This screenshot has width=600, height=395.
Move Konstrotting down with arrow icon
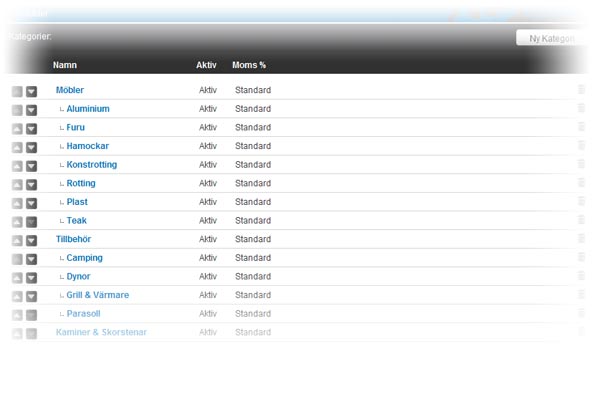click(x=31, y=166)
